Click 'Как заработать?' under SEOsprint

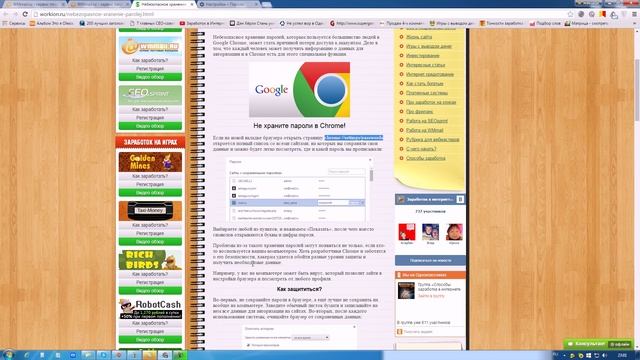click(150, 109)
